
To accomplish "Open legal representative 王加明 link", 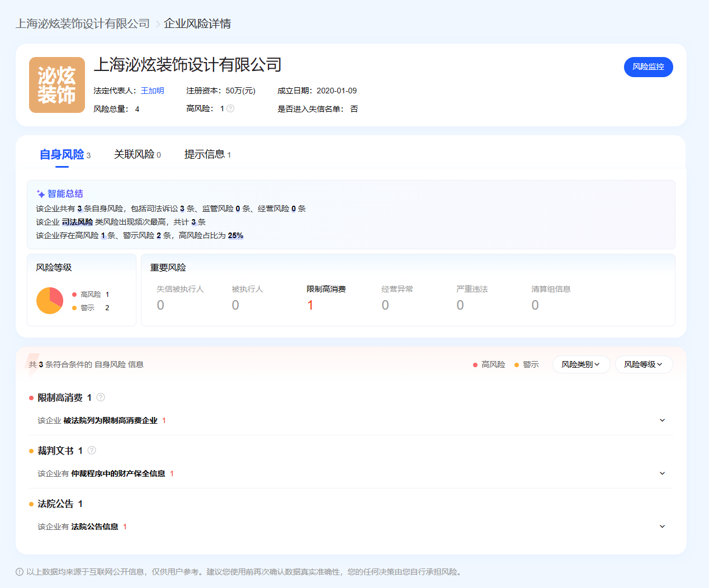I will pos(152,91).
